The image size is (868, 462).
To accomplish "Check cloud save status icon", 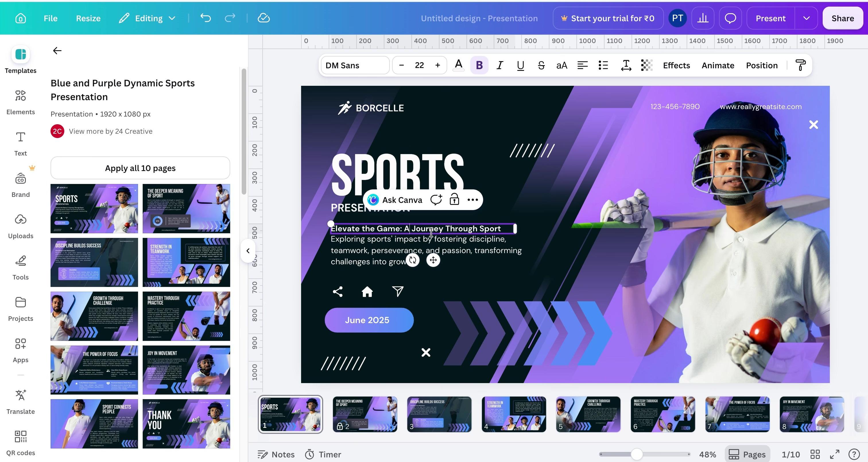I will click(263, 18).
